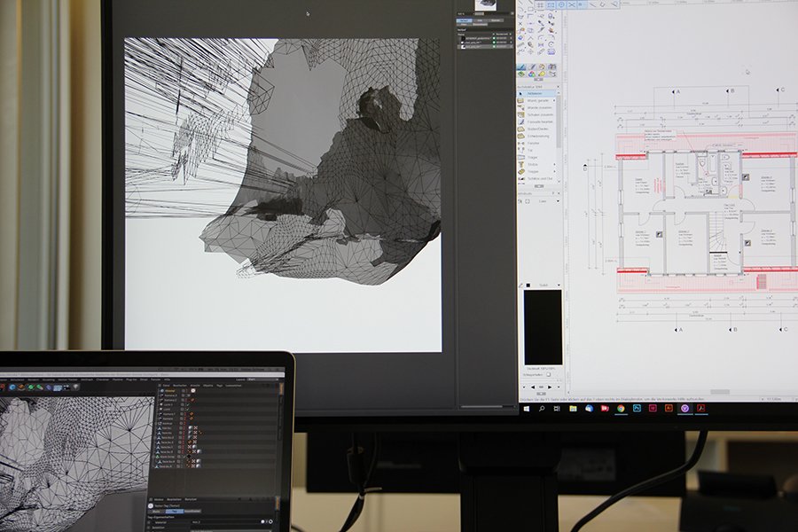Viewport: 798px width, 532px height.
Task: Select the Fenster tool in tool list
Action: pos(534,141)
